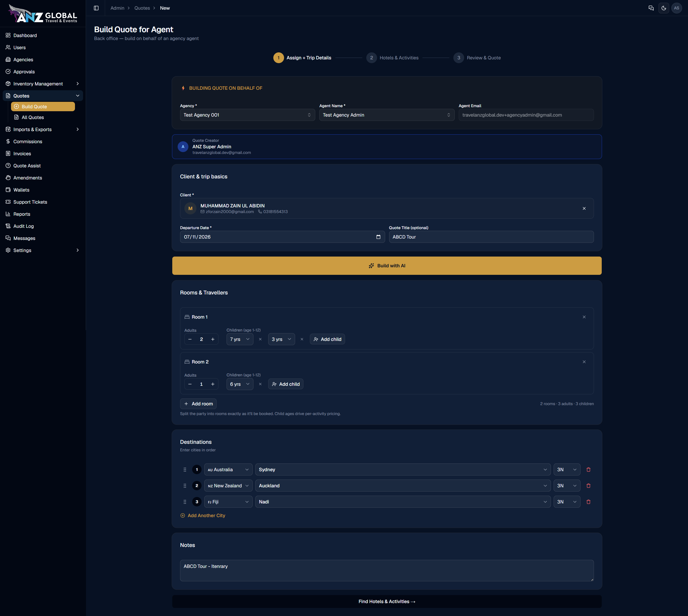Open the nights dropdown for Nadi
Screen dimensions: 688x616
[x=567, y=502]
